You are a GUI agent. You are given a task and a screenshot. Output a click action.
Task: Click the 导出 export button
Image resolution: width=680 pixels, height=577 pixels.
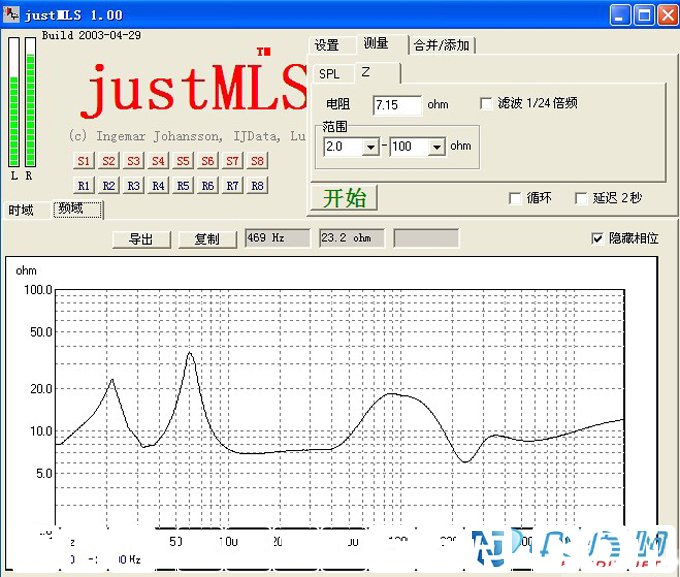click(141, 239)
